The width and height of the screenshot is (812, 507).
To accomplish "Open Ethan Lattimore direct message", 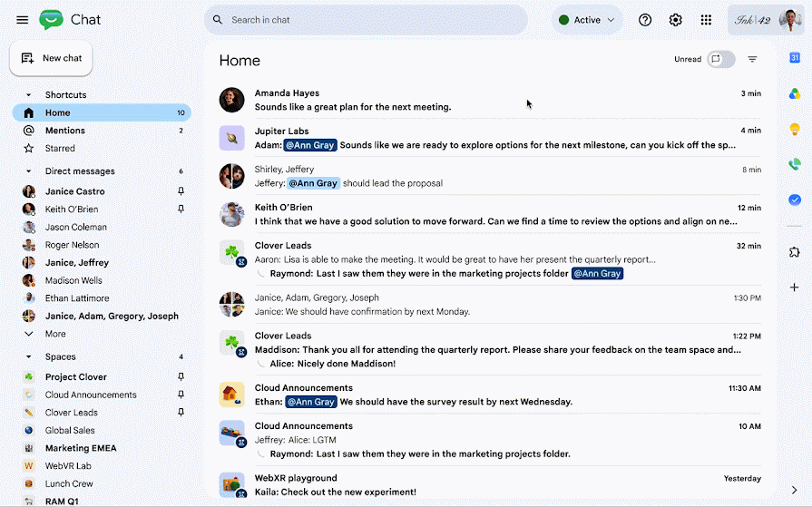I will (x=102, y=297).
